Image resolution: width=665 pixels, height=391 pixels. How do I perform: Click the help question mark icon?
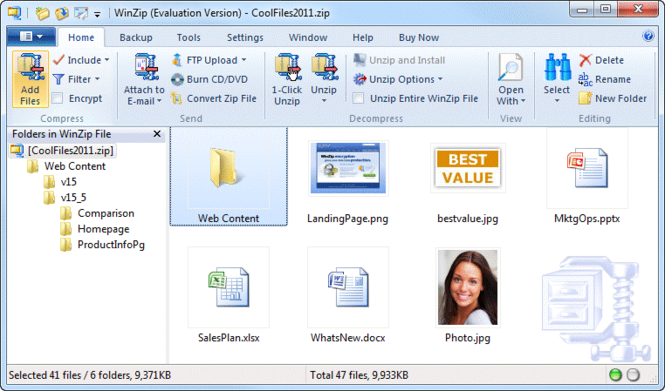648,36
